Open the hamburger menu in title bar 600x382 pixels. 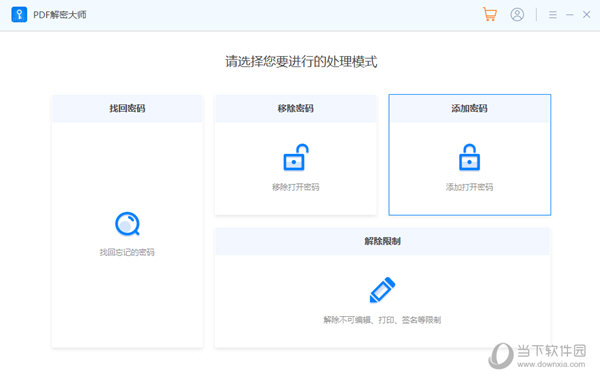(553, 15)
